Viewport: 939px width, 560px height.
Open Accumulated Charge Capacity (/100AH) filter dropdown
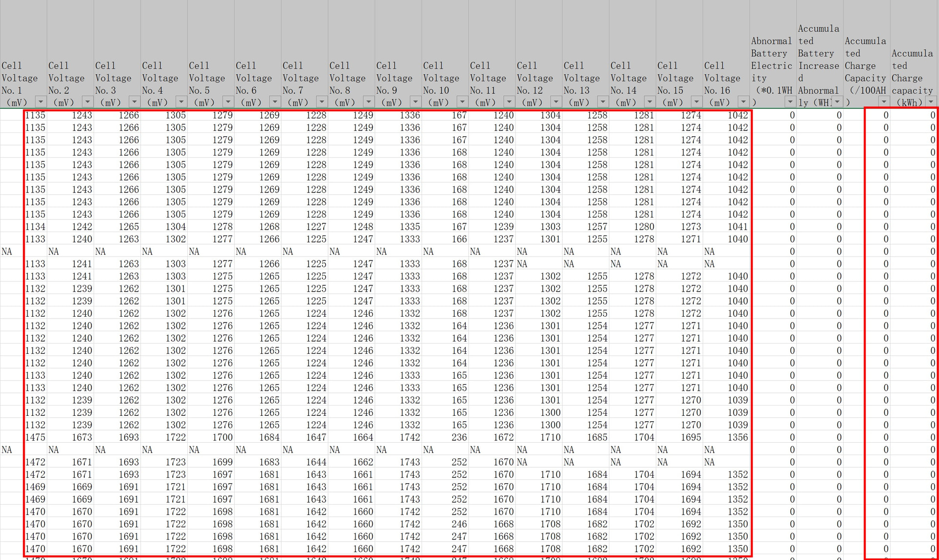[x=884, y=102]
